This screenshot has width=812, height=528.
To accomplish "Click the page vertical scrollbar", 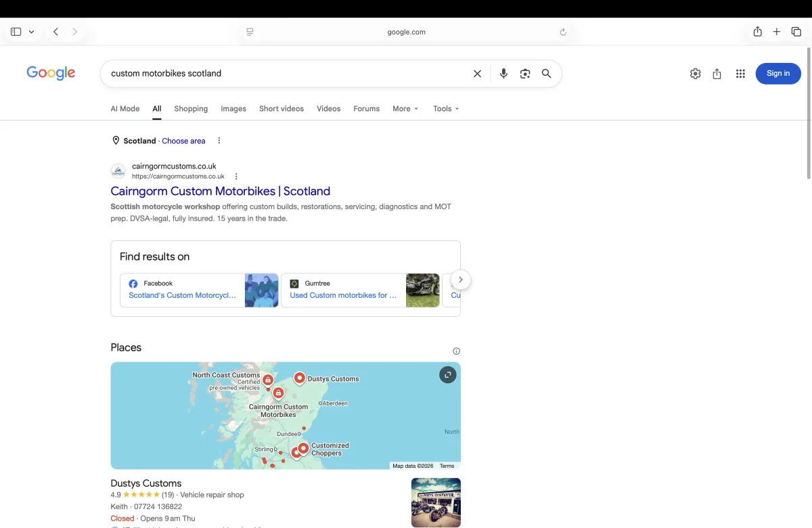I will tap(809, 112).
